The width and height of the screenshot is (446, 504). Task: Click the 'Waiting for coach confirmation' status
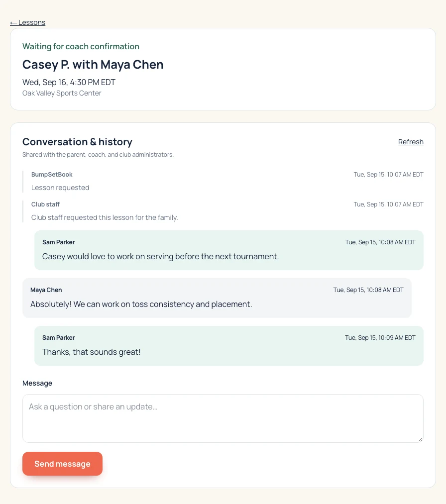(x=81, y=46)
